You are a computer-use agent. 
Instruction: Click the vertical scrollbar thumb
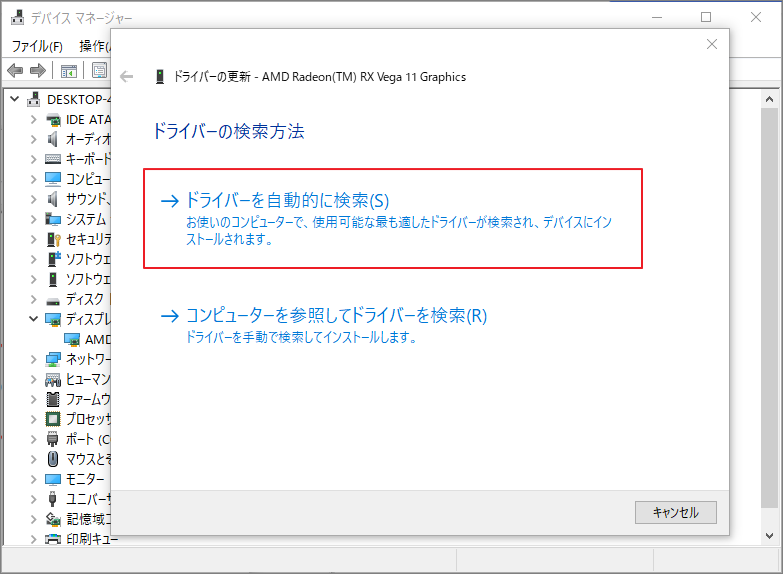pos(769,307)
